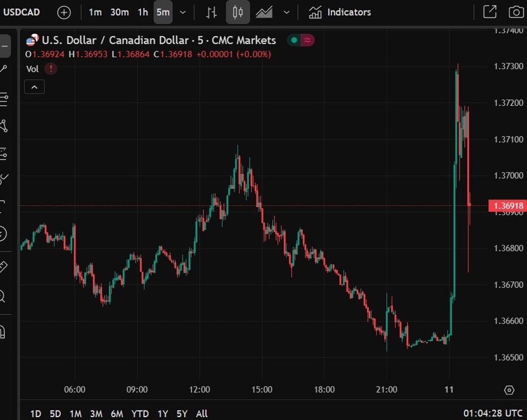This screenshot has width=527, height=420.
Task: Click the USDCAD symbol name
Action: click(21, 12)
